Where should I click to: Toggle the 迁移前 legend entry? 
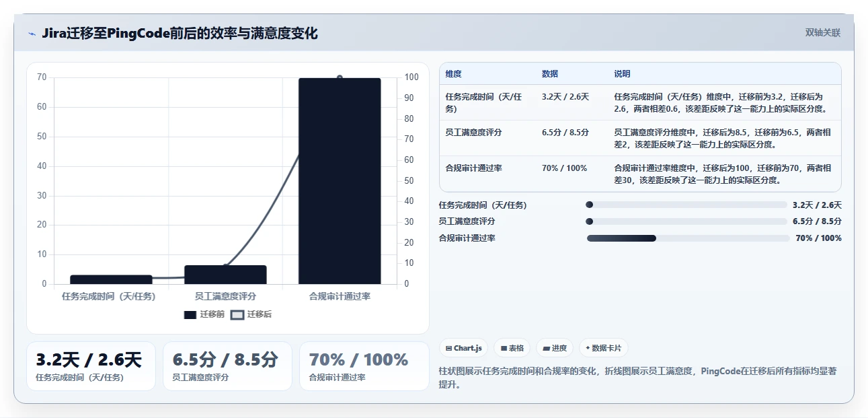pos(204,314)
